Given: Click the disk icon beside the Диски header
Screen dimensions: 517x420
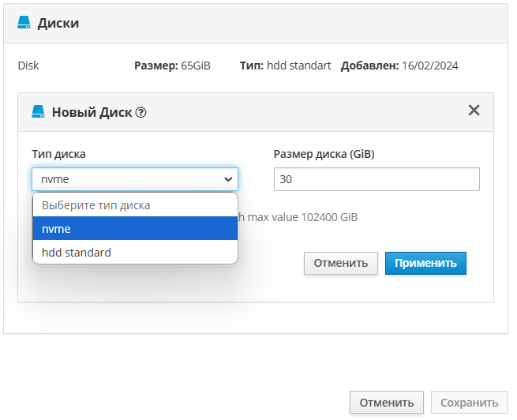Looking at the screenshot, I should 24,24.
